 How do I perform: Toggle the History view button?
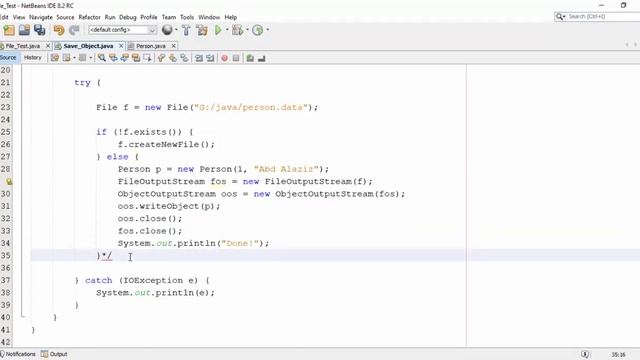pos(33,58)
